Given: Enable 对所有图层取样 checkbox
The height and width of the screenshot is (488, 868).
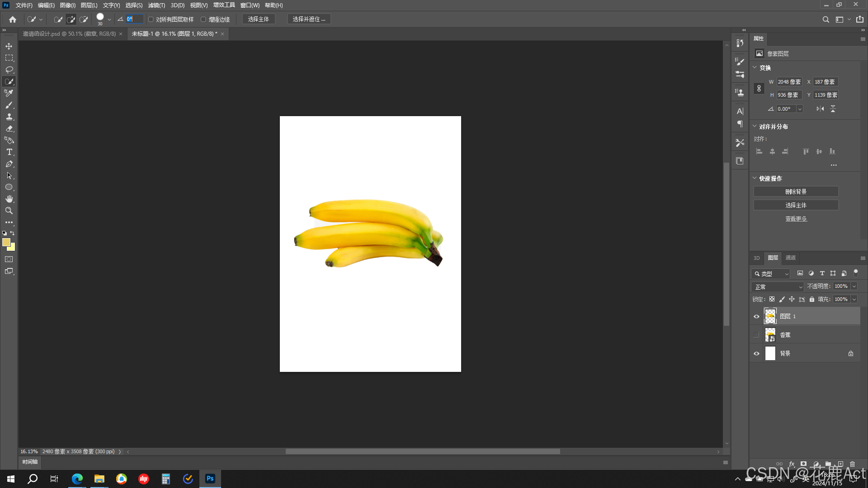Looking at the screenshot, I should pyautogui.click(x=151, y=19).
